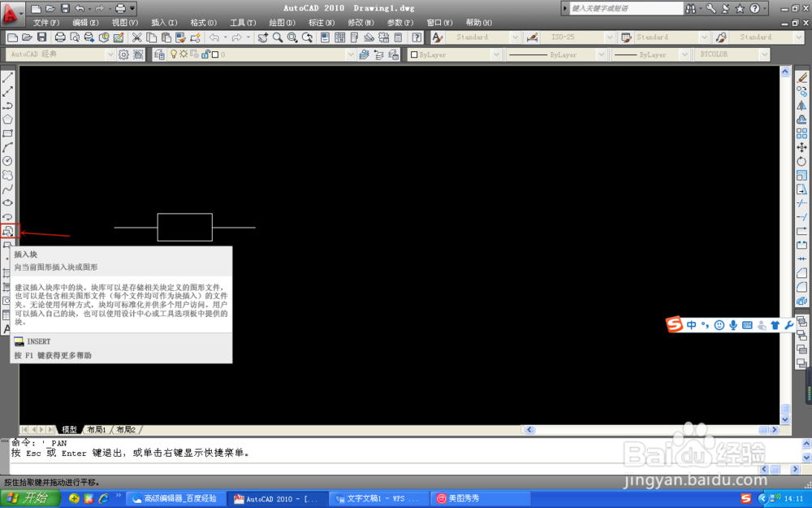The width and height of the screenshot is (812, 508).
Task: Click the Zoom Realtime magnifier icon
Action: pos(278,37)
